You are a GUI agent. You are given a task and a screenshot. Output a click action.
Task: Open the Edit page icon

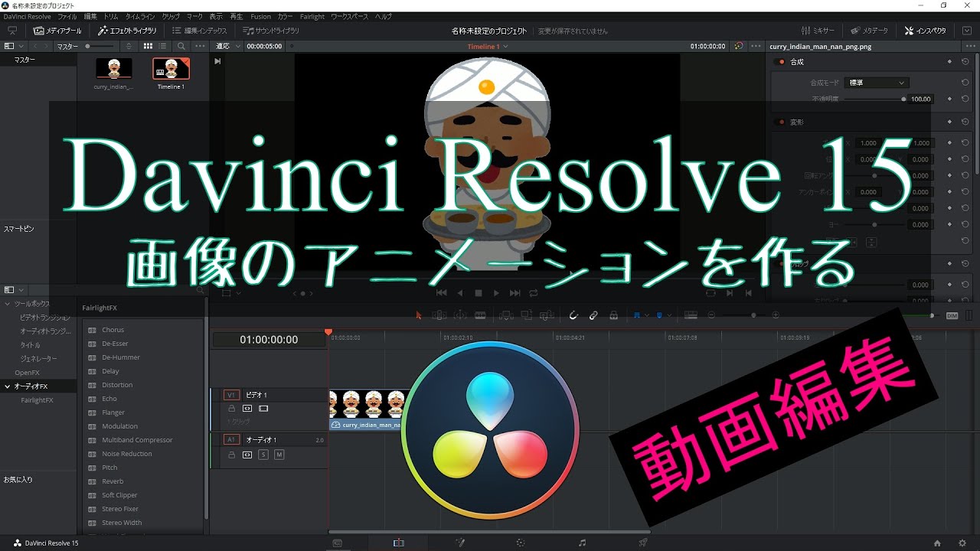398,543
